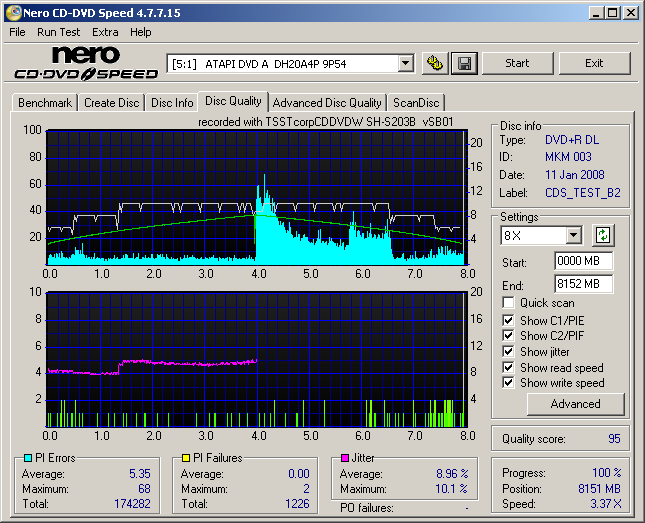The width and height of the screenshot is (645, 523).
Task: Switch to the Disc Info tab
Action: click(172, 103)
